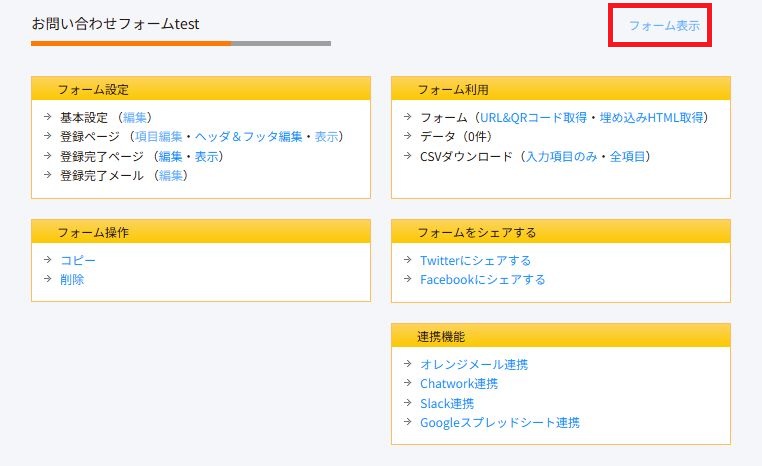The height and width of the screenshot is (466, 762).
Task: Click the データ（0件） text
Action: coord(456,137)
